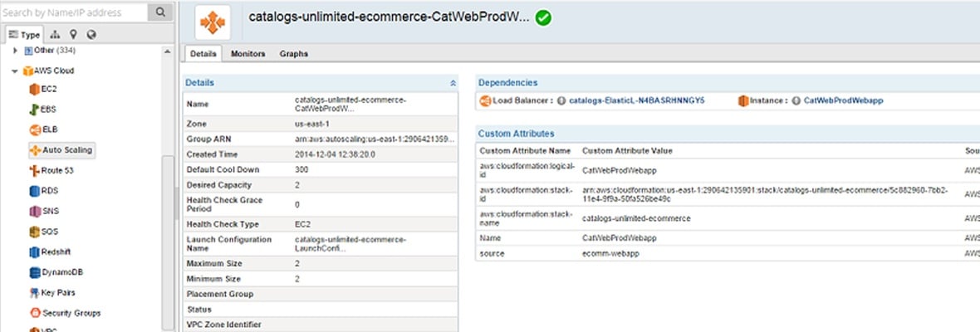Click status dot before catalogs-ElasticL link
Screen dimensions: 980x332
(561, 100)
